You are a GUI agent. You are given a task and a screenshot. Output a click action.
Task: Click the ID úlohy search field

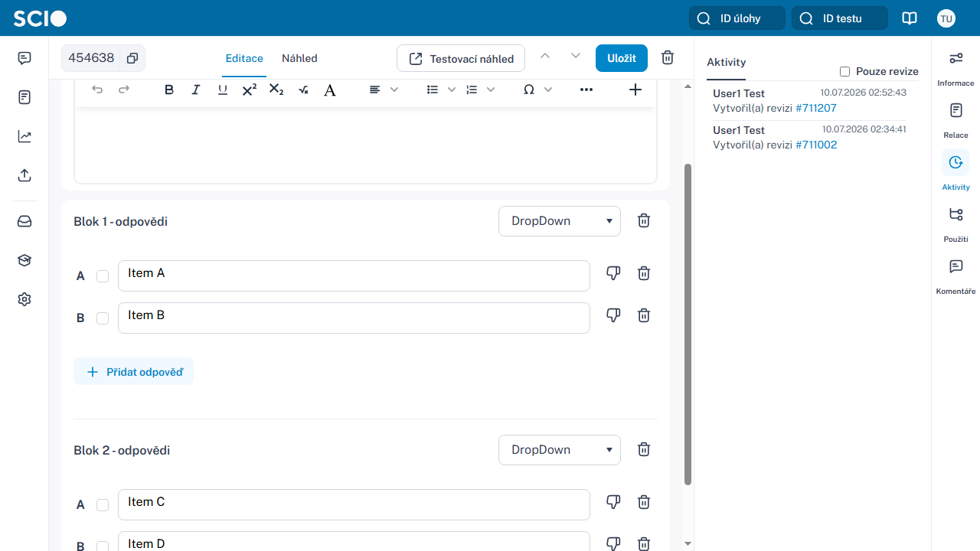(737, 18)
